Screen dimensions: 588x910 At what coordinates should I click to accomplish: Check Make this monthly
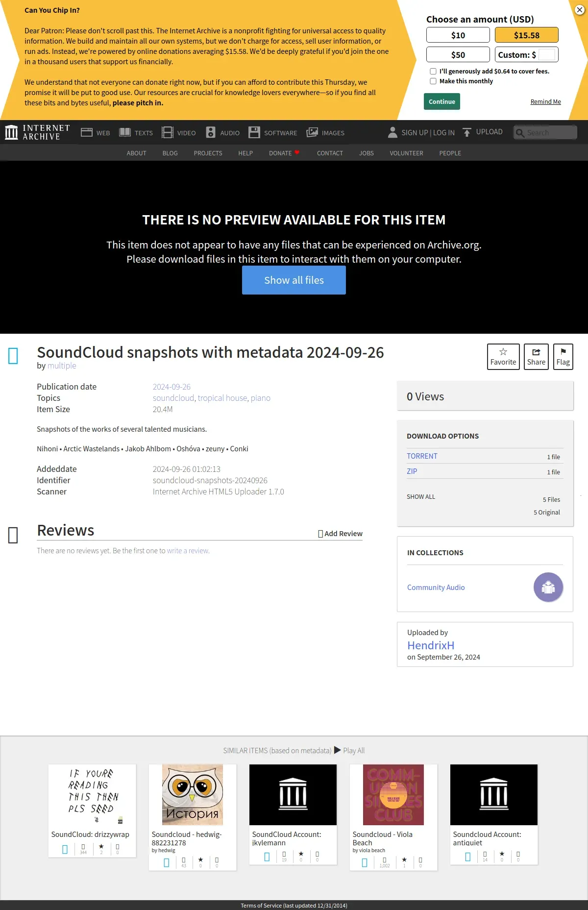coord(433,81)
